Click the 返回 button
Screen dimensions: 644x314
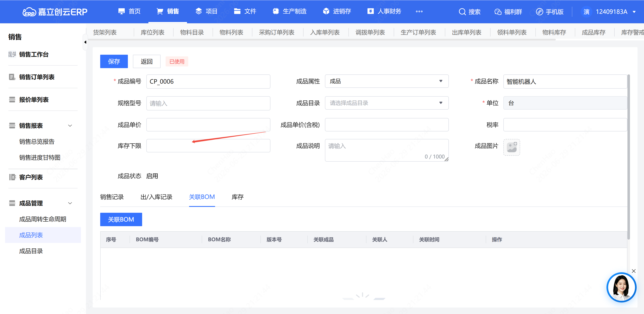[147, 61]
